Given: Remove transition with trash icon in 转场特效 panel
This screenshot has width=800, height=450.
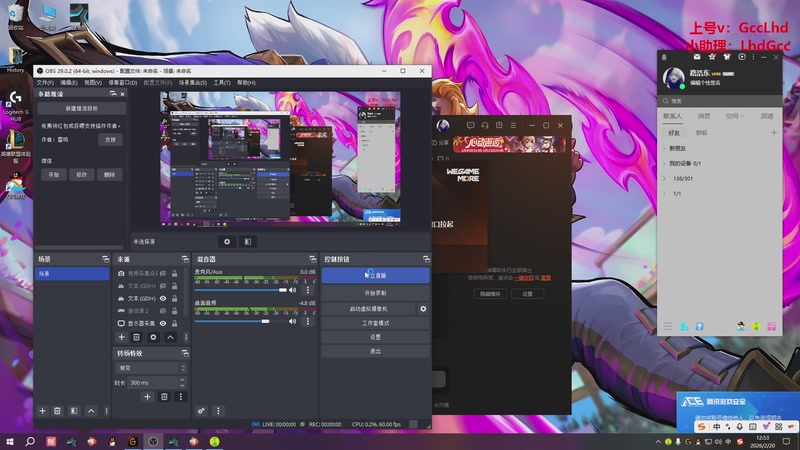Looking at the screenshot, I should pyautogui.click(x=164, y=396).
